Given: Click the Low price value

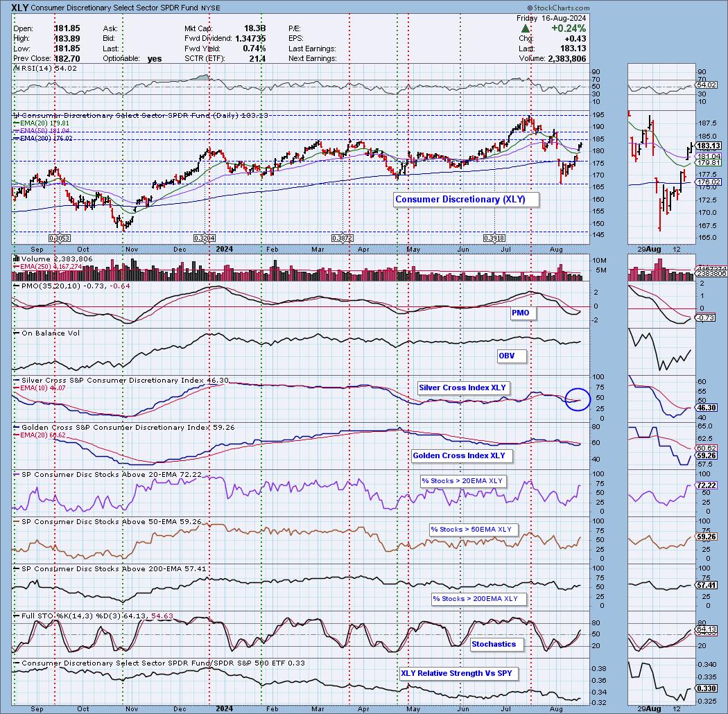Looking at the screenshot, I should (67, 49).
